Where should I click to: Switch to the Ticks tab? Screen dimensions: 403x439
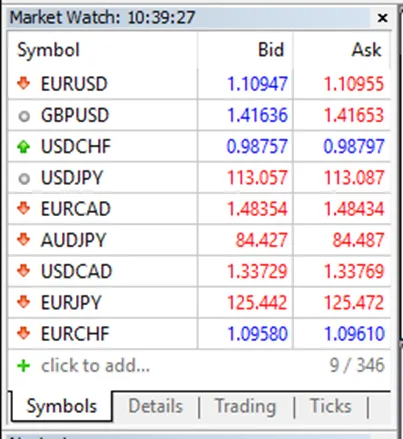pos(330,406)
